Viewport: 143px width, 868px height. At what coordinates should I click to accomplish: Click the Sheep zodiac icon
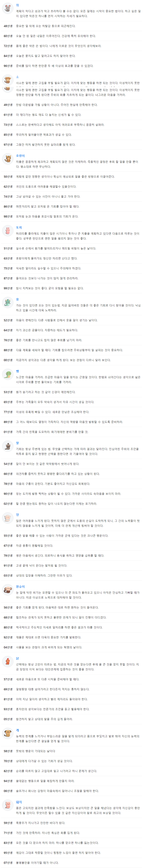[7, 518]
